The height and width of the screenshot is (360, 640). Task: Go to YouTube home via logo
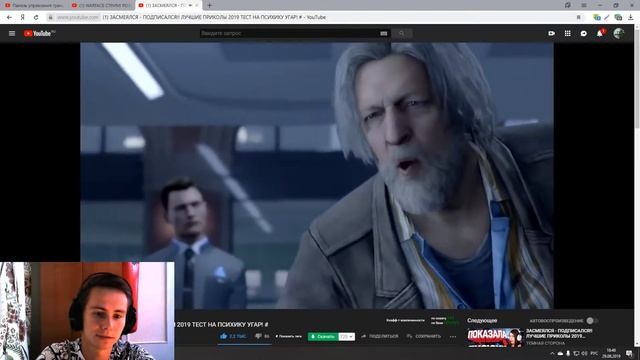coord(39,33)
